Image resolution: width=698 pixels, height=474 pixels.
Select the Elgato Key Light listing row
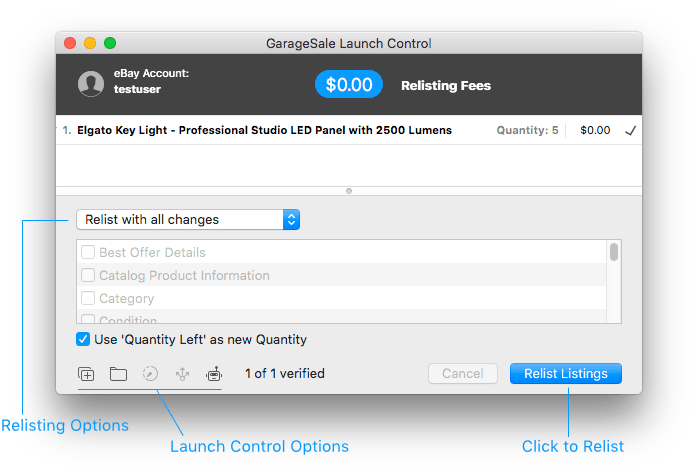265,130
